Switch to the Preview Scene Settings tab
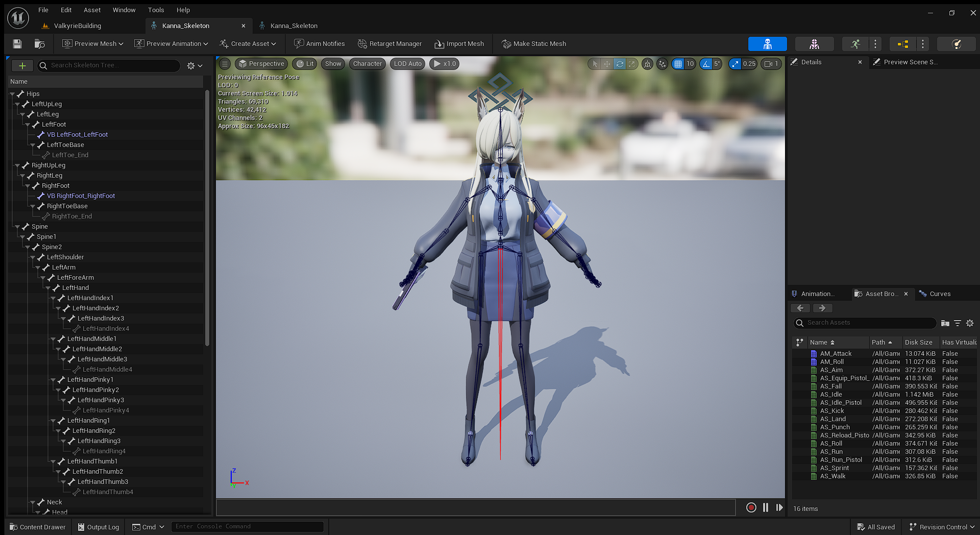The image size is (980, 535). click(911, 62)
